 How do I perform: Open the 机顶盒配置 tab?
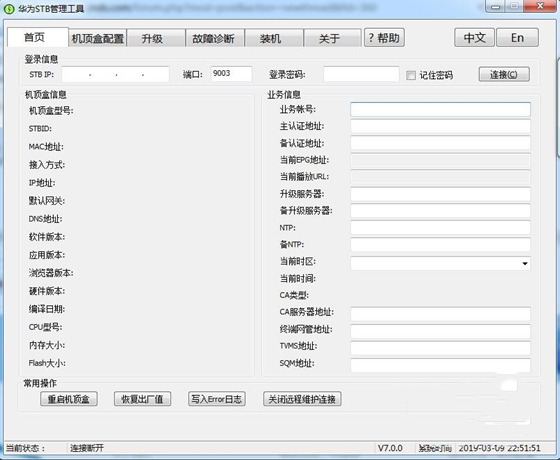98,38
